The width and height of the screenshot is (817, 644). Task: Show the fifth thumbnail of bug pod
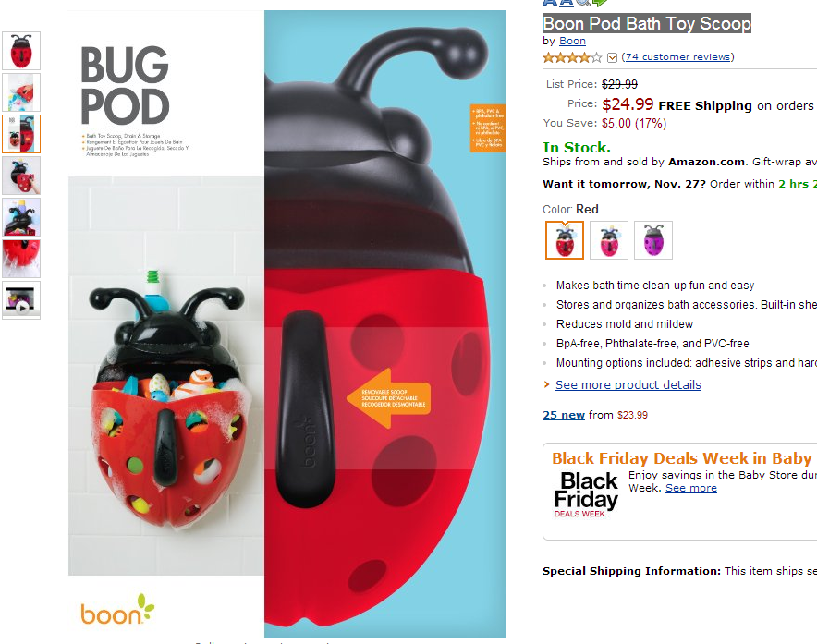[21, 217]
